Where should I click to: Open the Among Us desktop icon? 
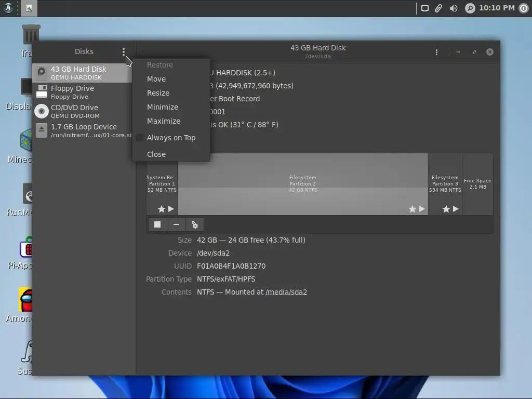click(25, 300)
